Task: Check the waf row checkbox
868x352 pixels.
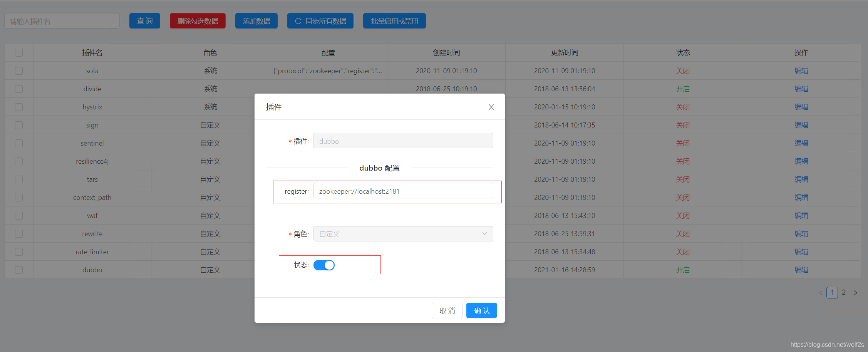Action: click(x=19, y=215)
